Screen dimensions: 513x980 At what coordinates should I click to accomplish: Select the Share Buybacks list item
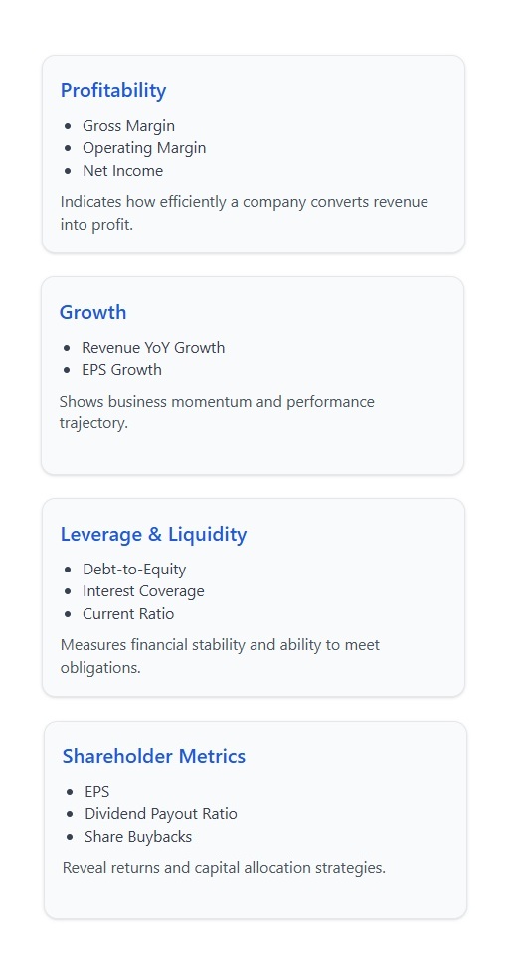139,836
